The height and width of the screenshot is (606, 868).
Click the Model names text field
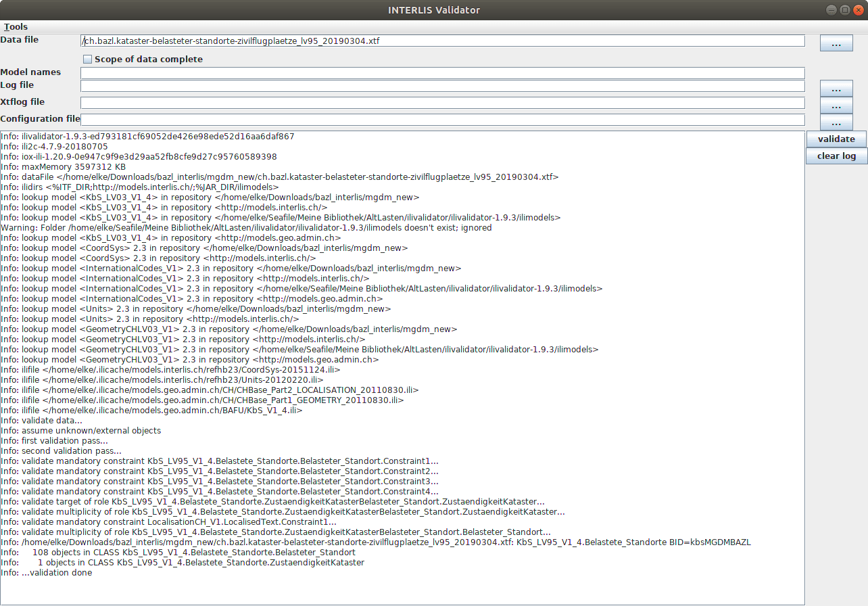click(442, 73)
